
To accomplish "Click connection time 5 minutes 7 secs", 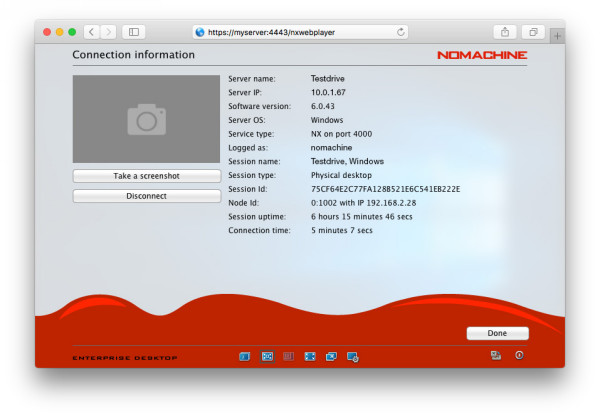I will [342, 230].
